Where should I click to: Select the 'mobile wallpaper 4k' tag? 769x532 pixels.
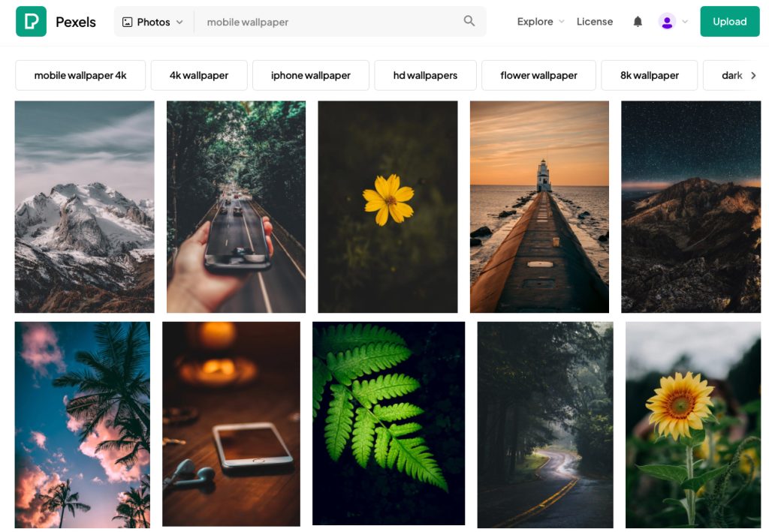coord(80,75)
